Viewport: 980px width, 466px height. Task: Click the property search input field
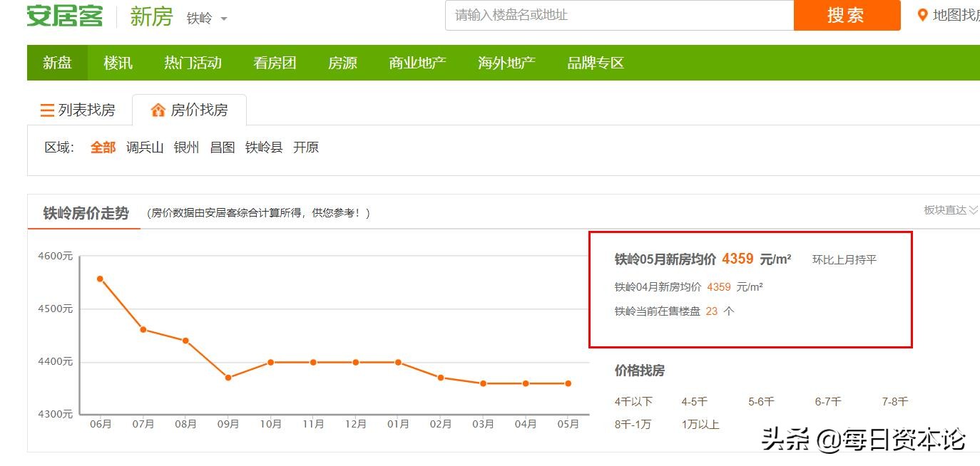pos(618,15)
